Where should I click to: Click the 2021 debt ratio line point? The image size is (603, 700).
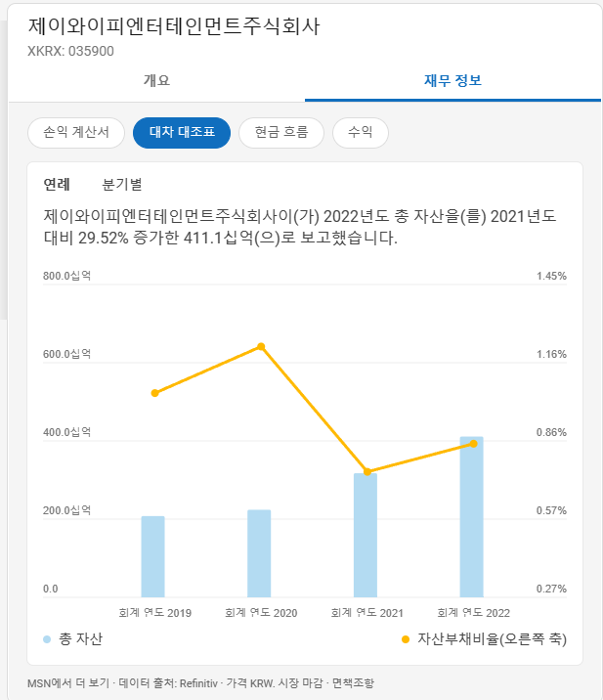click(x=367, y=472)
